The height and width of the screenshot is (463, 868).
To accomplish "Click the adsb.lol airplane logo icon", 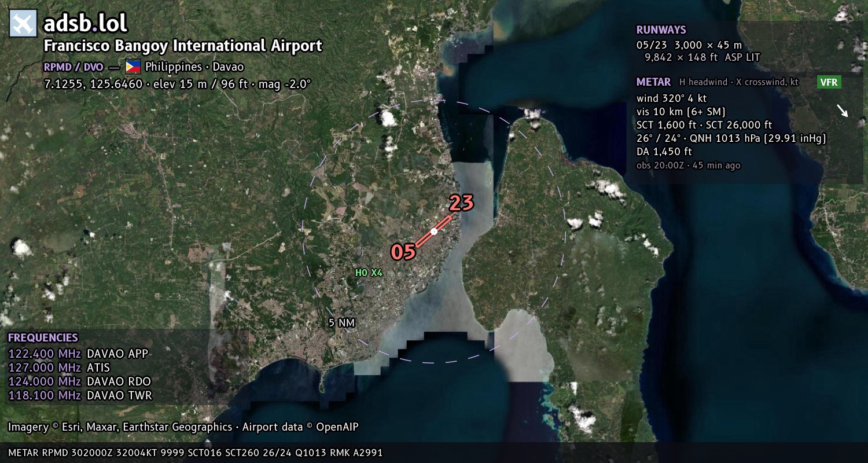I will [x=23, y=24].
